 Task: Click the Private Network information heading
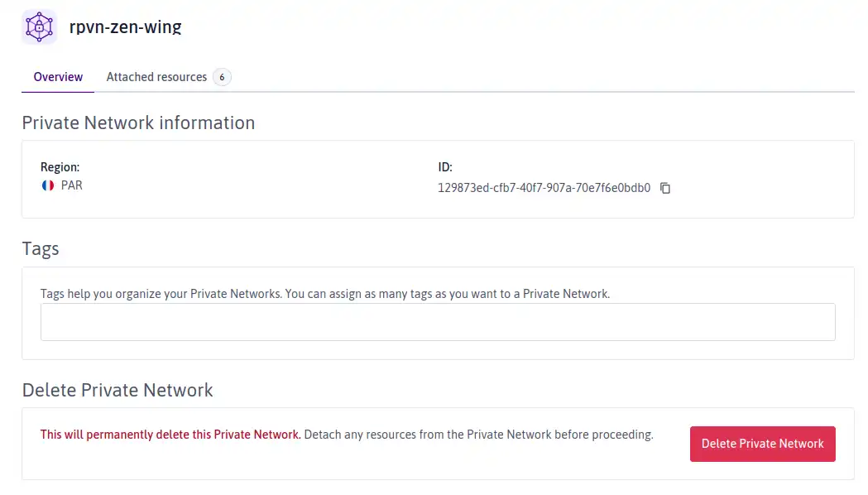138,123
